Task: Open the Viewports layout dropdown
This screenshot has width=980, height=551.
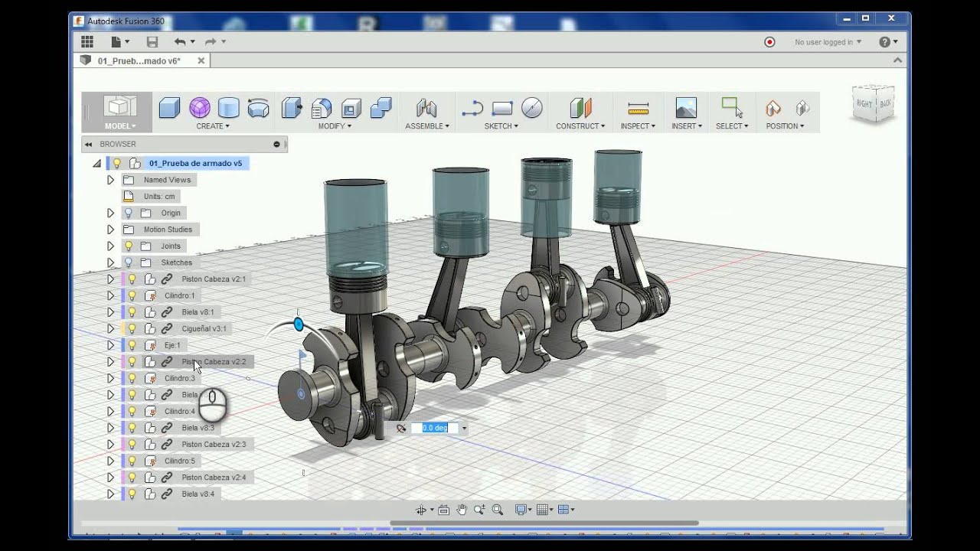Action: coord(566,510)
